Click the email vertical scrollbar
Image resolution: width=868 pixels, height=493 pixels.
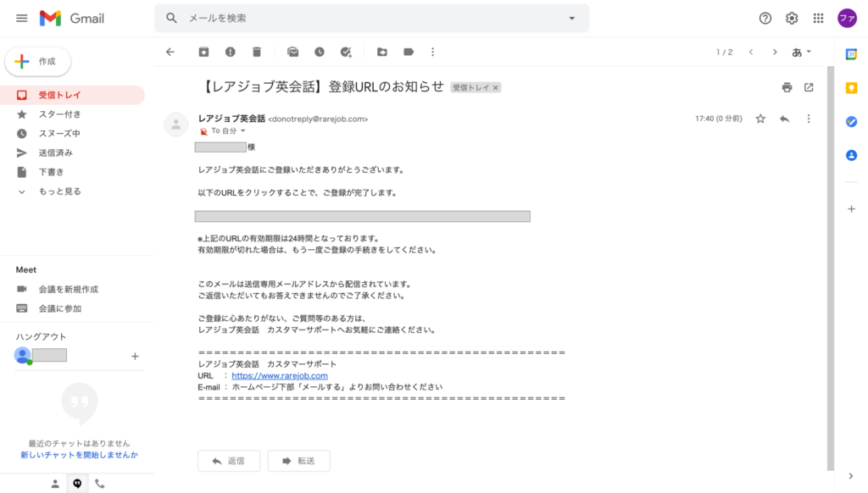click(831, 269)
